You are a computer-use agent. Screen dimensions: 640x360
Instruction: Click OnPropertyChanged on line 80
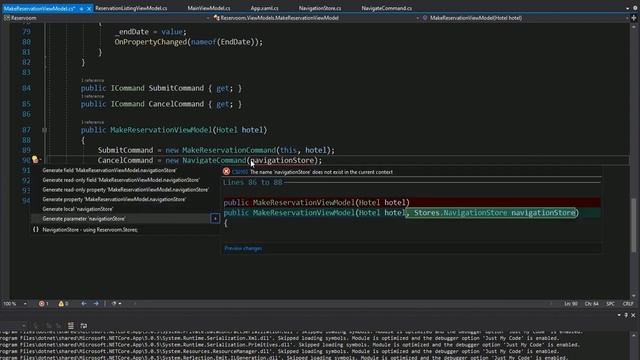coord(150,42)
